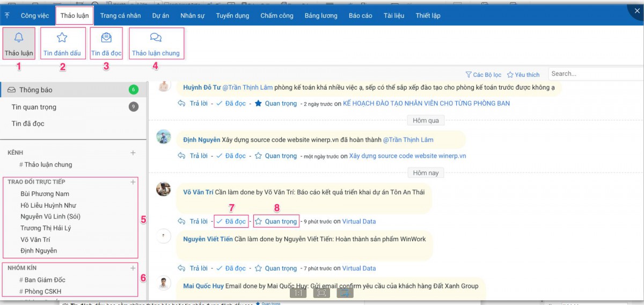The image size is (644, 305).
Task: Click sender name Nguyễn Viết Tiến
Action: [208, 239]
